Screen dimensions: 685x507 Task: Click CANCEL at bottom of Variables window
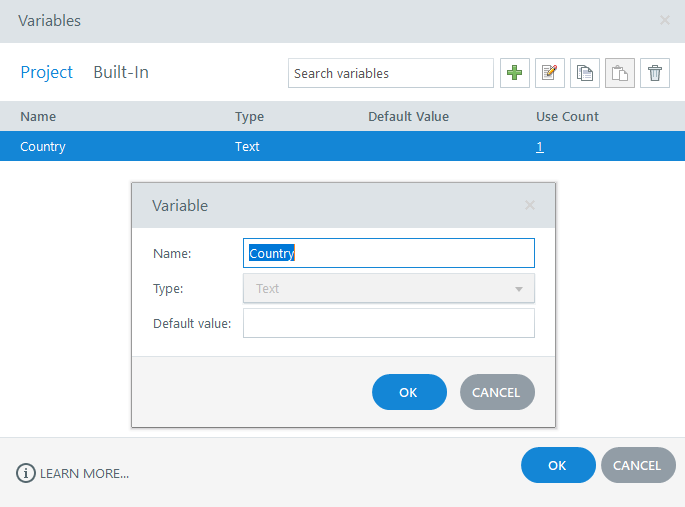click(x=637, y=465)
